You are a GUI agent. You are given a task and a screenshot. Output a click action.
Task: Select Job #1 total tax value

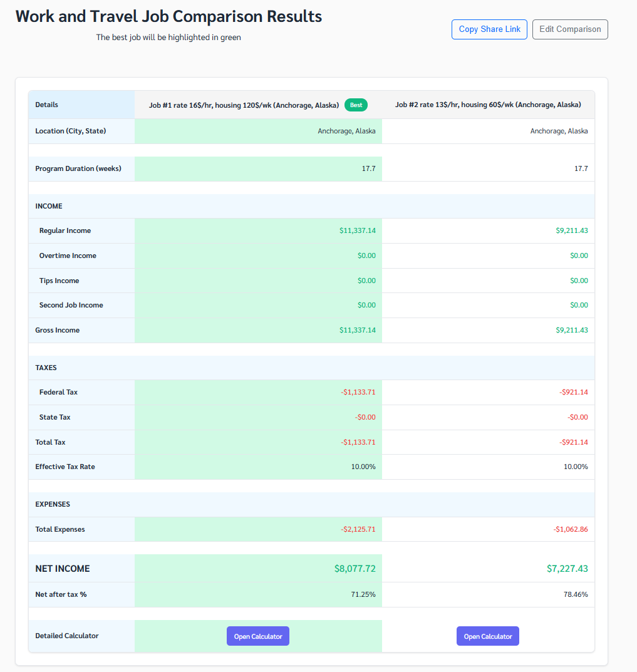click(x=358, y=442)
